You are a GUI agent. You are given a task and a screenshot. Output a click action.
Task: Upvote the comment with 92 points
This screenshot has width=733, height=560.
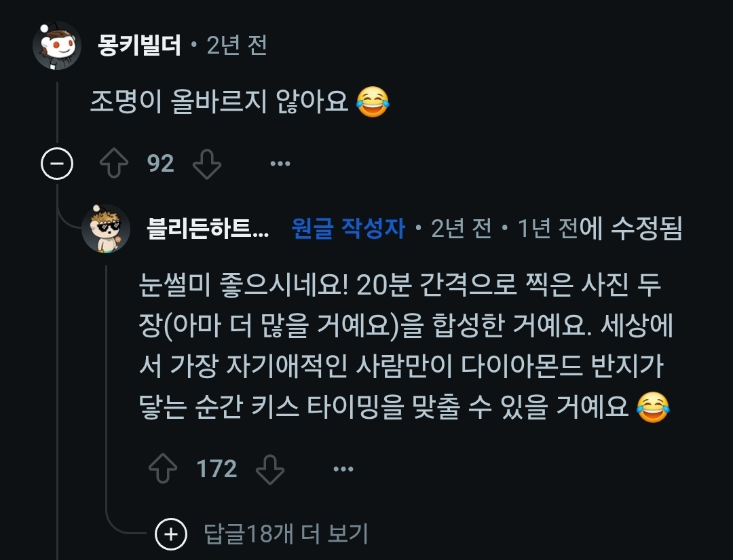coord(114,163)
